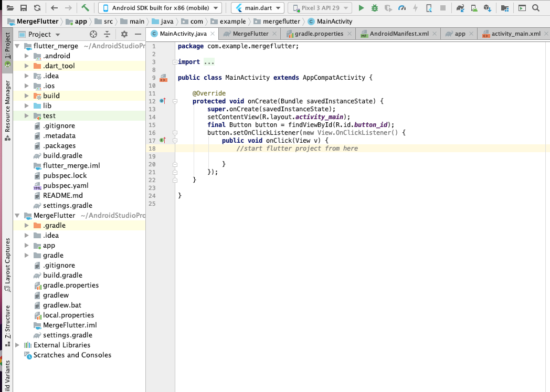Run with coverage icon
The image size is (550, 392).
(x=388, y=8)
